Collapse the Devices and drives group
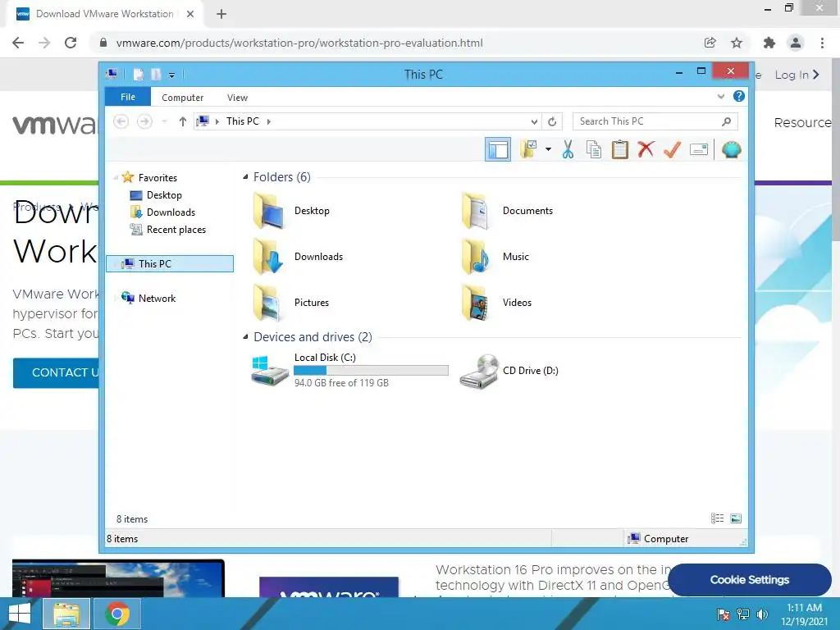The image size is (840, 630). (245, 337)
